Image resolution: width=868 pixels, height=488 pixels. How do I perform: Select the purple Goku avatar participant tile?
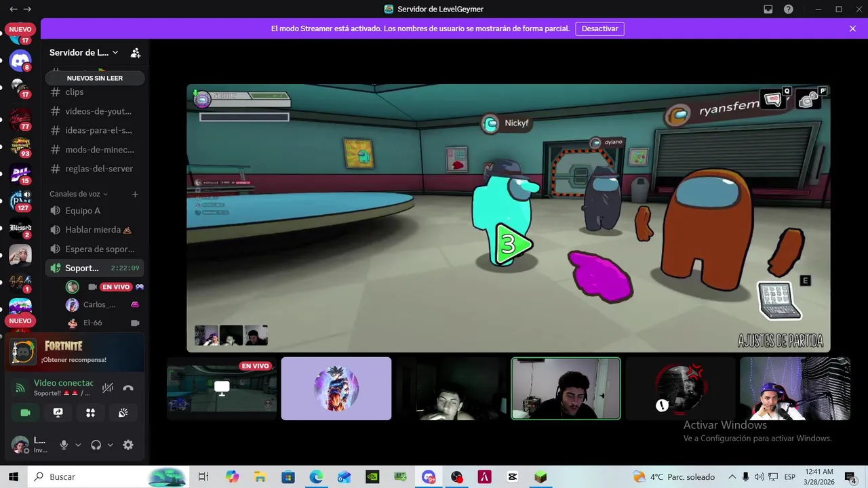(x=336, y=388)
